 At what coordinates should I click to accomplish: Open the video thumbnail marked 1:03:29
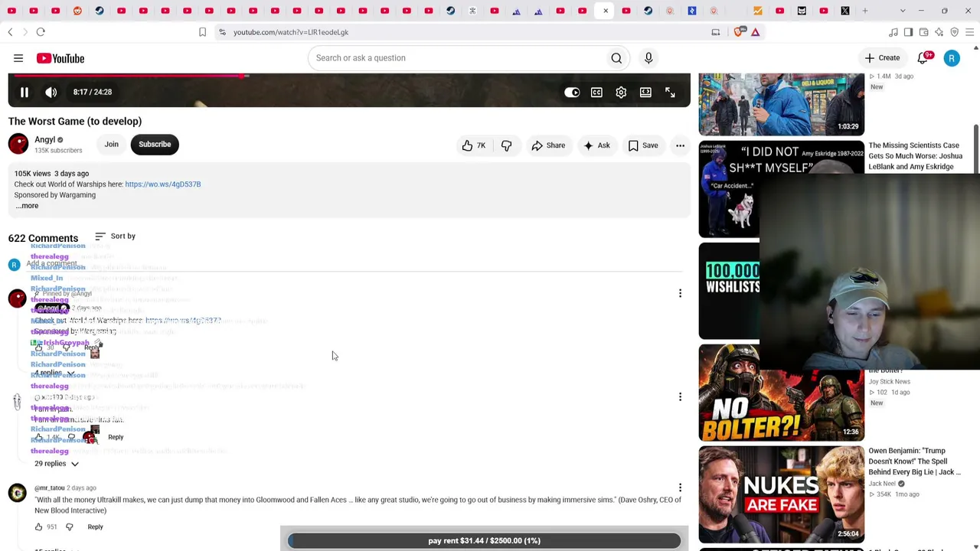[x=781, y=104]
